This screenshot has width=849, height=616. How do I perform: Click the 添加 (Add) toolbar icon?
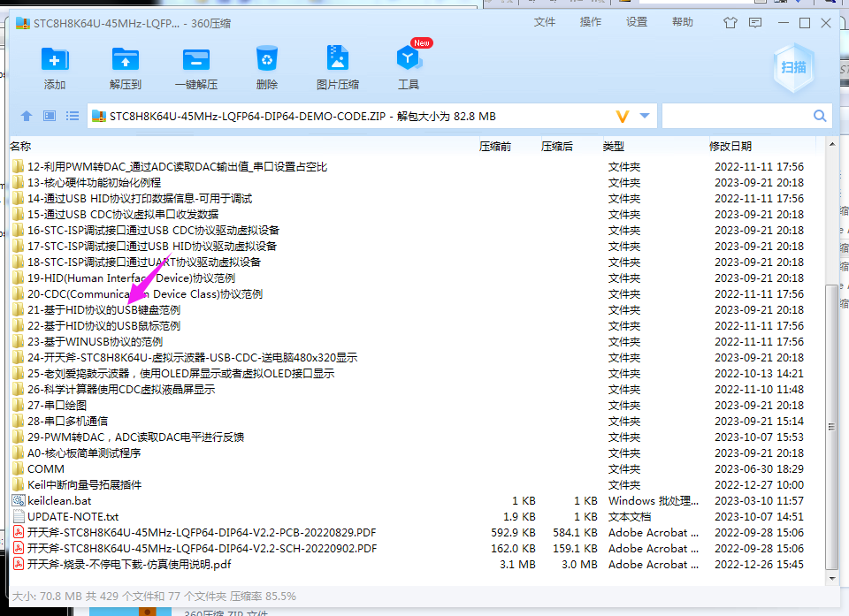[55, 59]
